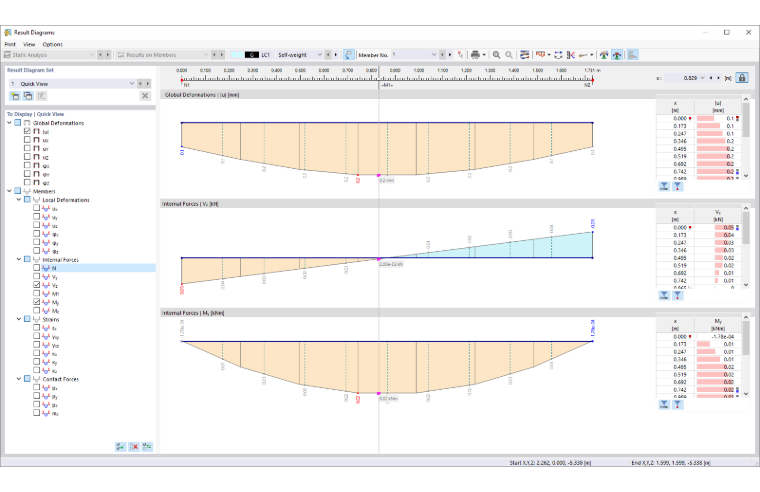Open the print icon's dropdown arrow

click(x=484, y=55)
